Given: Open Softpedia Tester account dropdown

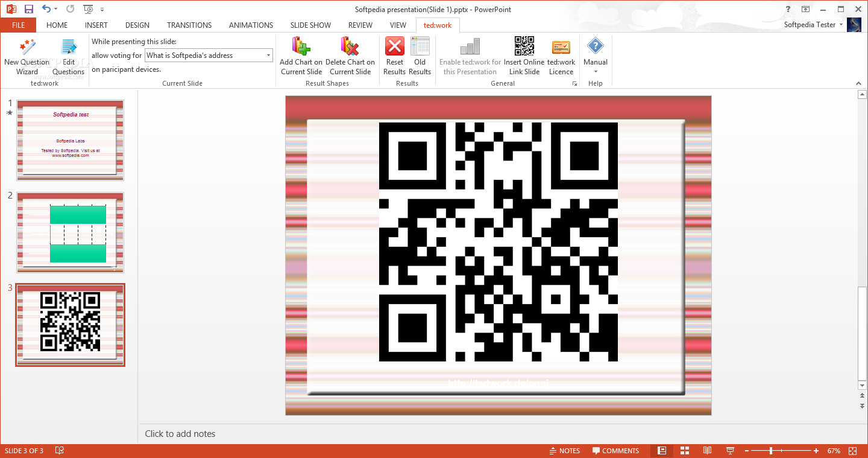Looking at the screenshot, I should (841, 25).
